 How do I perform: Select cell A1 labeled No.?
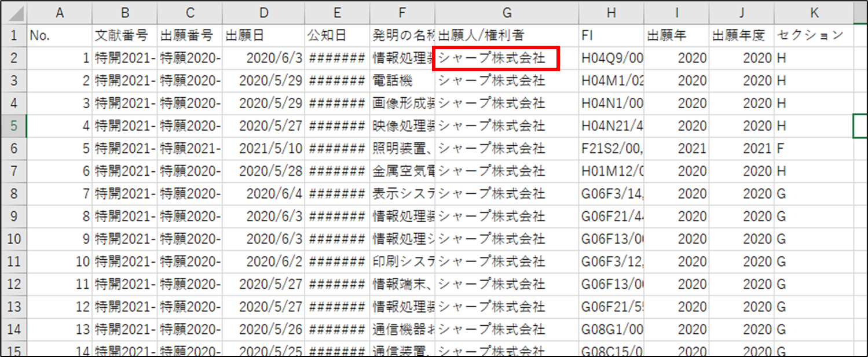pos(59,35)
